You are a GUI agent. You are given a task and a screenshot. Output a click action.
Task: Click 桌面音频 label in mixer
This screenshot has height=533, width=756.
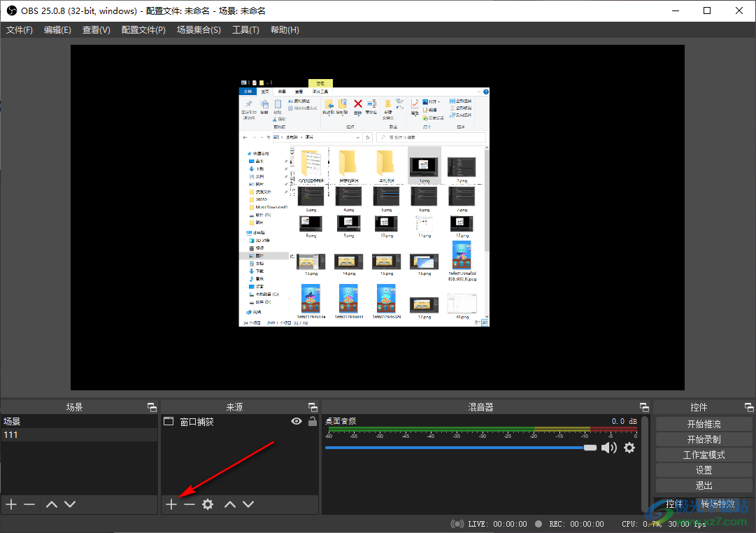click(341, 421)
